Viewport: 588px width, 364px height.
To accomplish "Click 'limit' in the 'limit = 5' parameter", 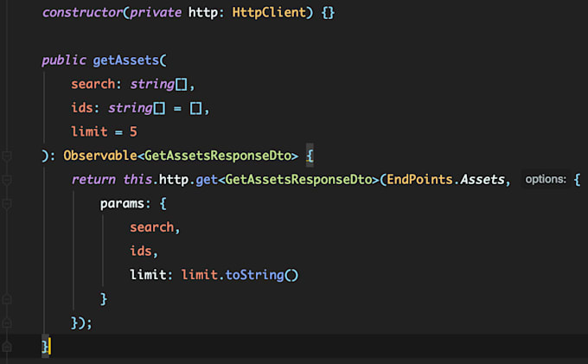I will pyautogui.click(x=89, y=131).
